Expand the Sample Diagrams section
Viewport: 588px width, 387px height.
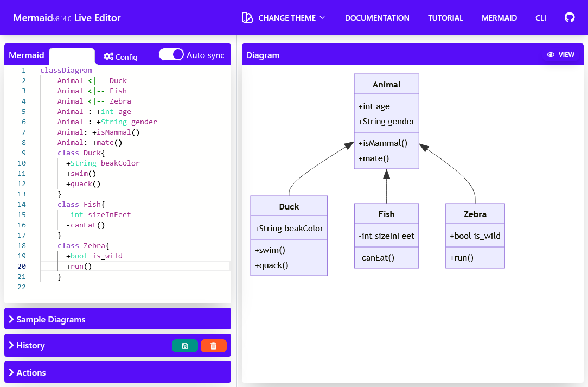(x=50, y=319)
